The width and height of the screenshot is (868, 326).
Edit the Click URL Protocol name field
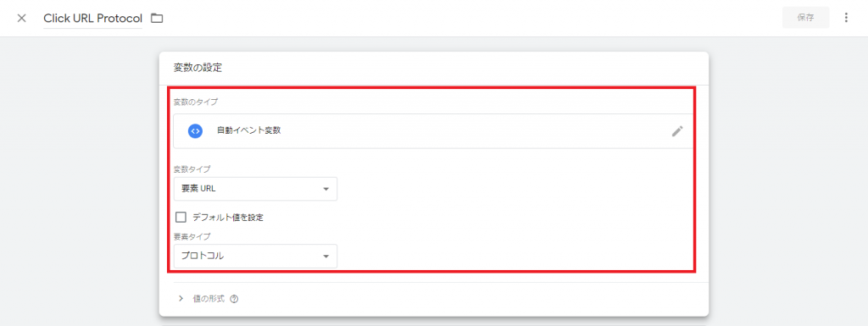coord(92,19)
